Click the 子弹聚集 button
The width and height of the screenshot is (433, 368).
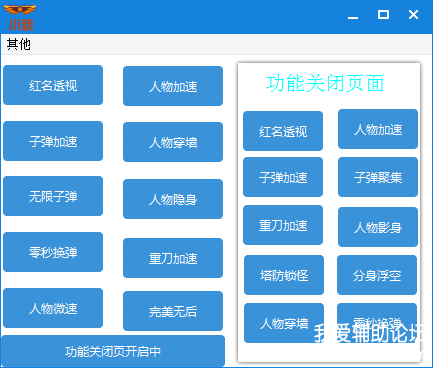(378, 177)
